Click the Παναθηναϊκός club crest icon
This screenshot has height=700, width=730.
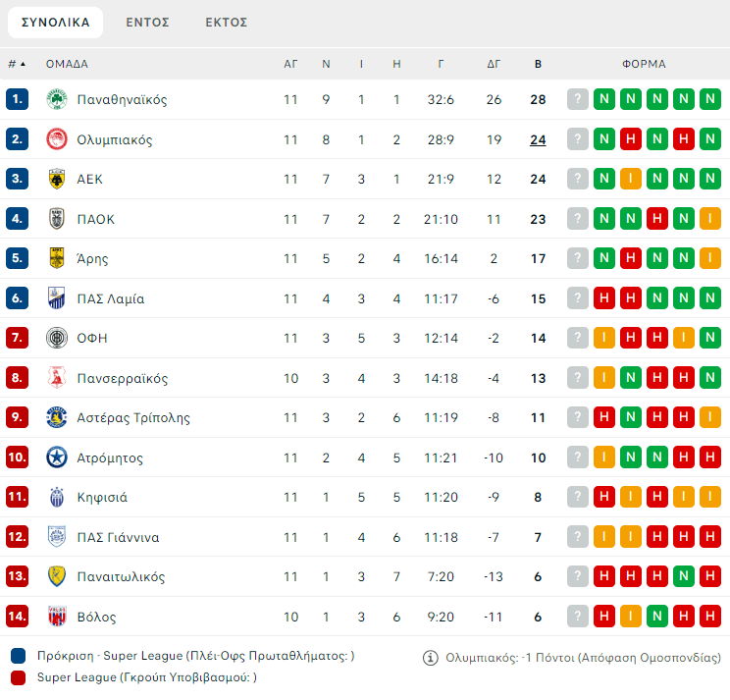coord(57,99)
